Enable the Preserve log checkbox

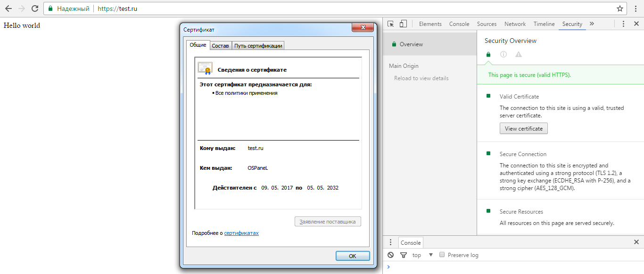click(x=442, y=255)
